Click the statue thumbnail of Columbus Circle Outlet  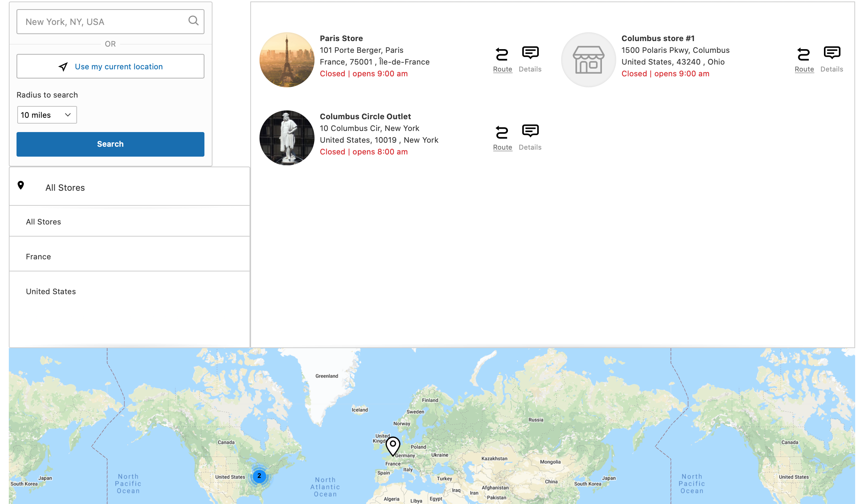click(x=287, y=138)
